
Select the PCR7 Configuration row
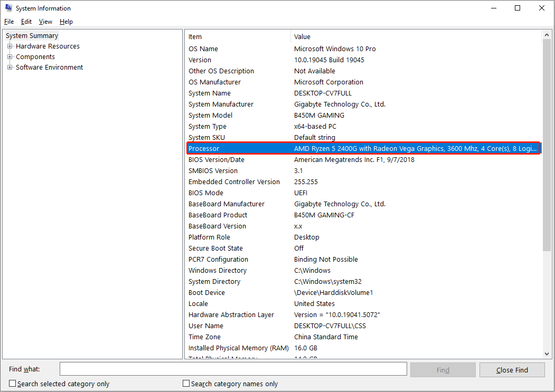click(363, 260)
